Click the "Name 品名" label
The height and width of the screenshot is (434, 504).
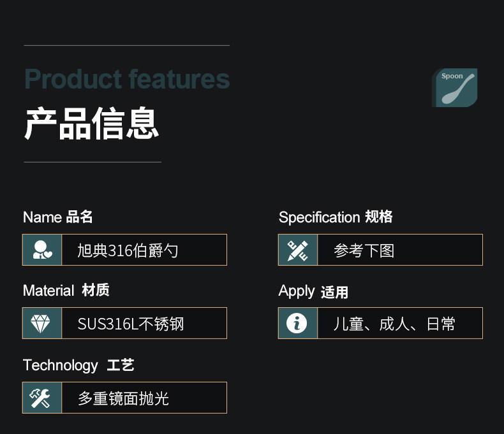[x=58, y=217]
